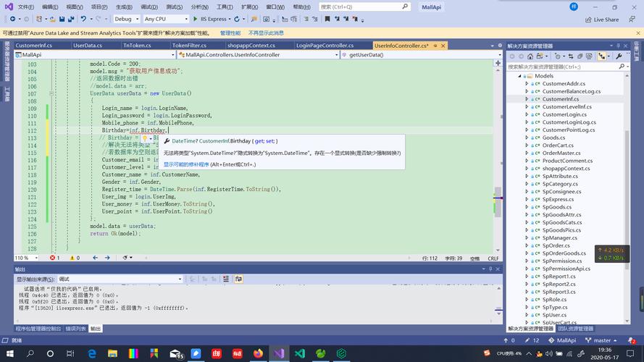The height and width of the screenshot is (362, 644).
Task: Click the Undo arrow in toolbar
Action: tap(83, 20)
